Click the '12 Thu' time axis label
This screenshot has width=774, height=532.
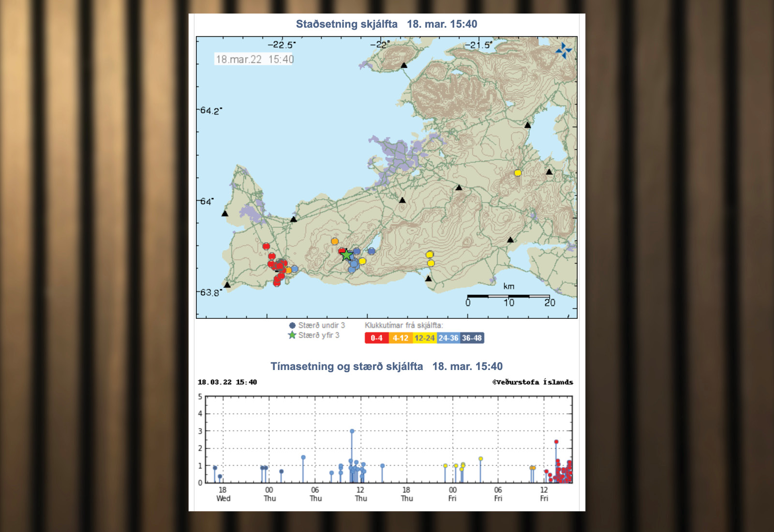[361, 494]
